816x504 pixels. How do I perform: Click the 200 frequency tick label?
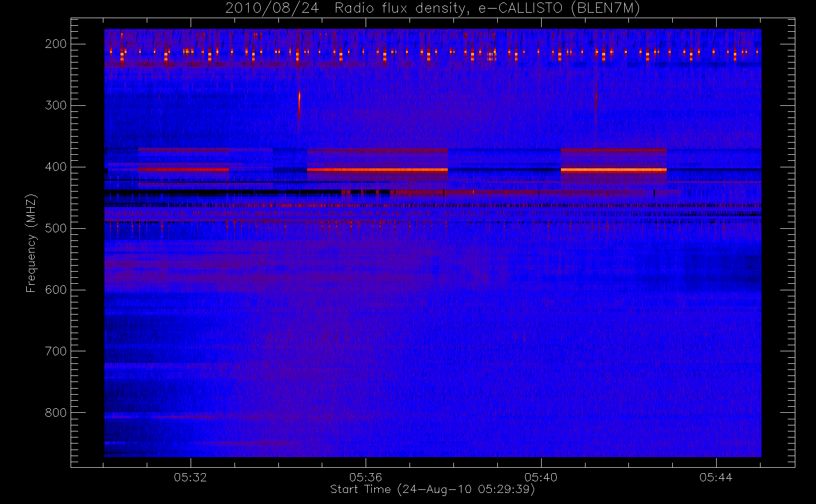coord(56,44)
